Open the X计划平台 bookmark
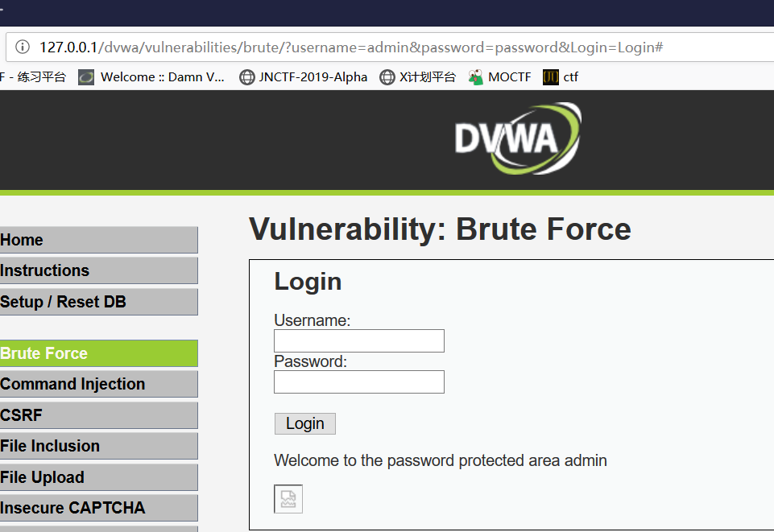 417,77
